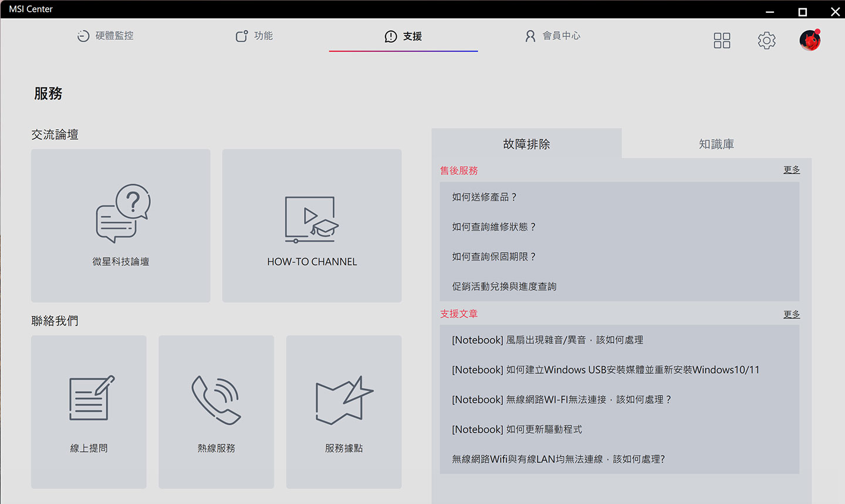Screen dimensions: 845x504
Task: Switch to the 功能 tab
Action: (254, 36)
